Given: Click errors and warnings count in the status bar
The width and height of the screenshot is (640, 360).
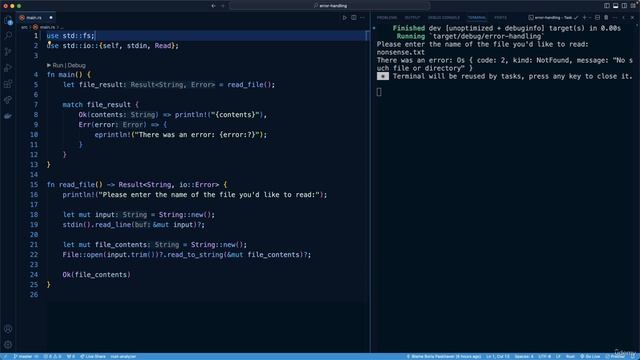Looking at the screenshot, I should click(x=52, y=356).
